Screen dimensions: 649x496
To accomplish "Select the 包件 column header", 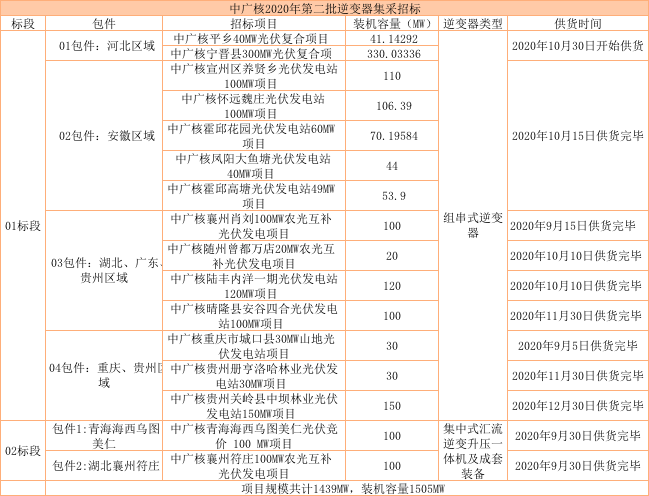I will pos(104,24).
